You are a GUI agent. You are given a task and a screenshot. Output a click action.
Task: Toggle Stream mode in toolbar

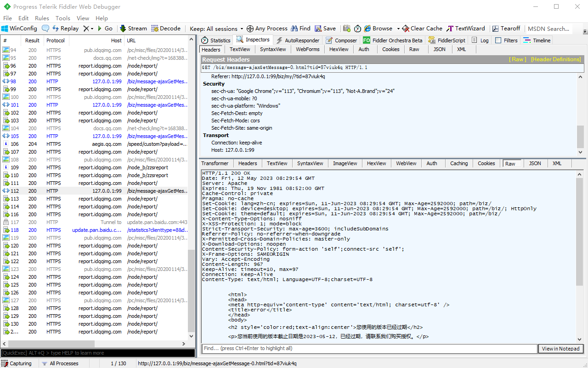pyautogui.click(x=134, y=29)
